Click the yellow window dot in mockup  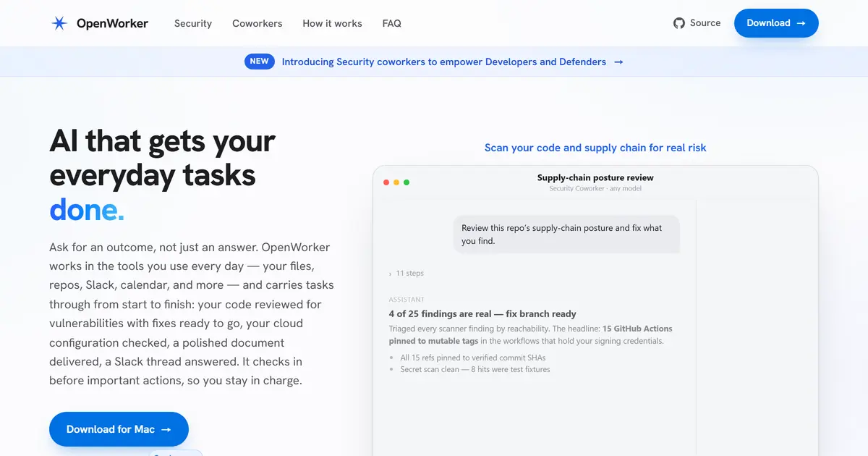[x=396, y=182]
